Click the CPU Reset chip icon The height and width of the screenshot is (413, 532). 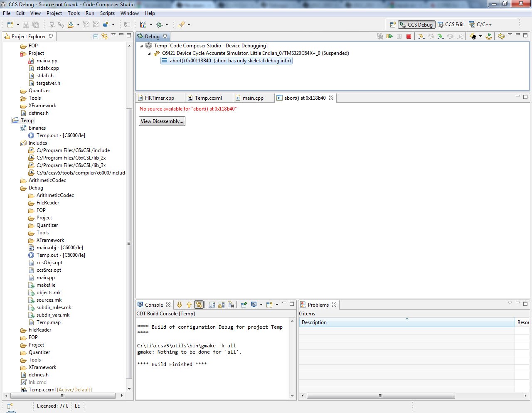pyautogui.click(x=473, y=37)
